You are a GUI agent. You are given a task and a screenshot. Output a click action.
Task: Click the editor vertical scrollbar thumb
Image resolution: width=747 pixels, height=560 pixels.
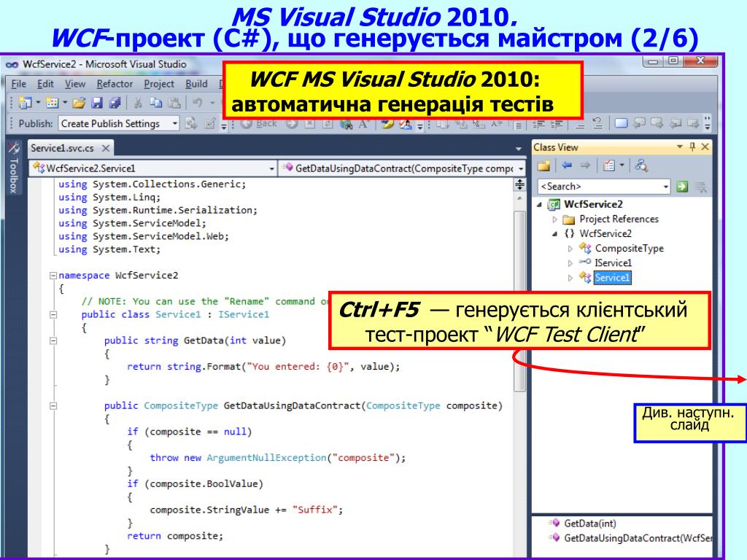point(519,301)
